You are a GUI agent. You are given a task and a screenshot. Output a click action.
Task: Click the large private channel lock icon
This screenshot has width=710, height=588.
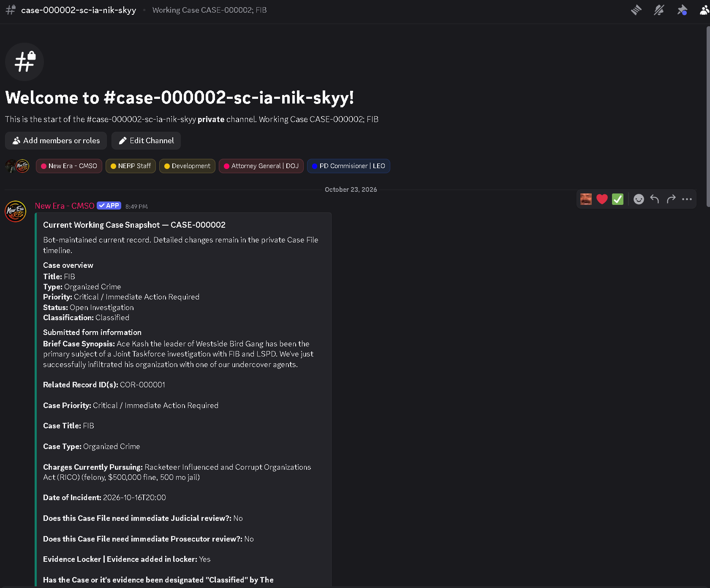pos(24,62)
